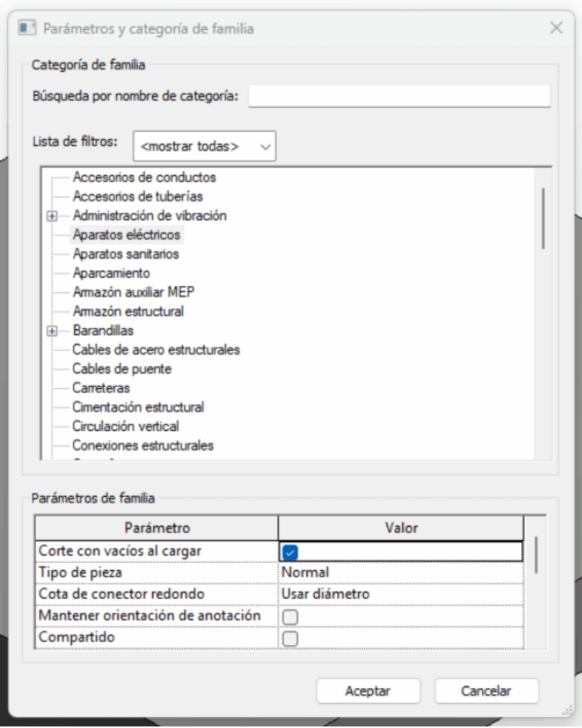This screenshot has width=582, height=728.
Task: Click the family parameters table scrollbar
Action: pos(536,555)
